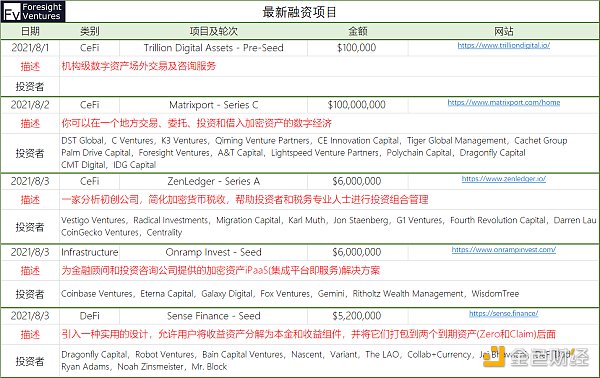Click the $5,200,000 amount cell
The height and width of the screenshot is (378, 600).
click(x=357, y=316)
